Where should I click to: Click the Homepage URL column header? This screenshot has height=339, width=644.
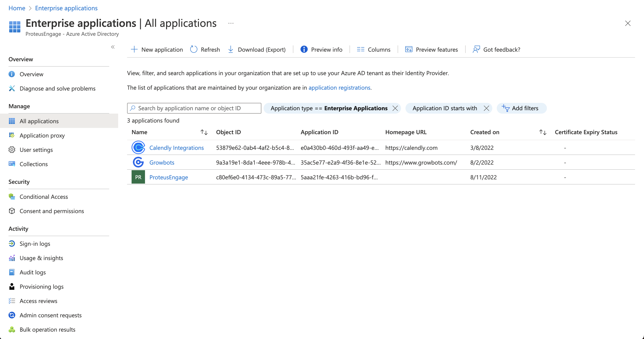pyautogui.click(x=406, y=132)
